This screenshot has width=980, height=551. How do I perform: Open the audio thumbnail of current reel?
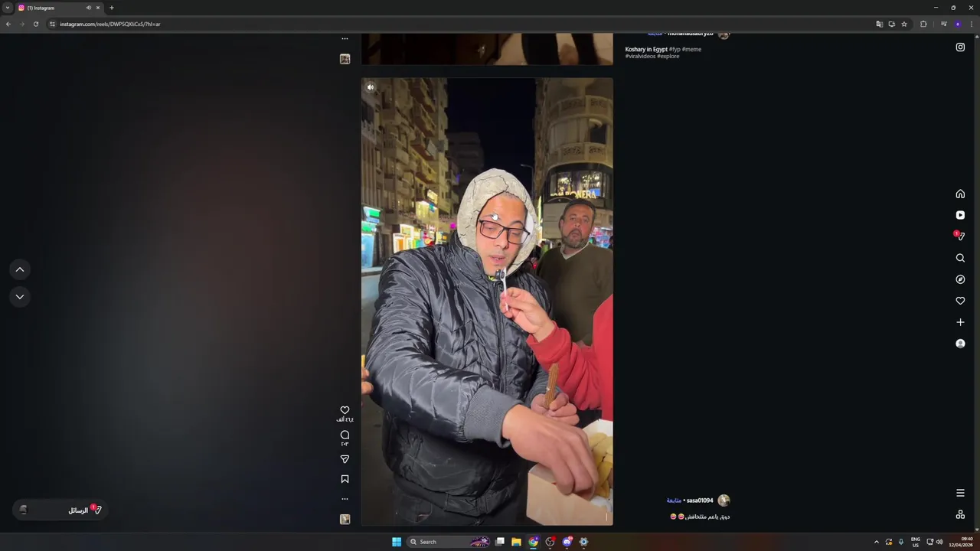point(345,519)
